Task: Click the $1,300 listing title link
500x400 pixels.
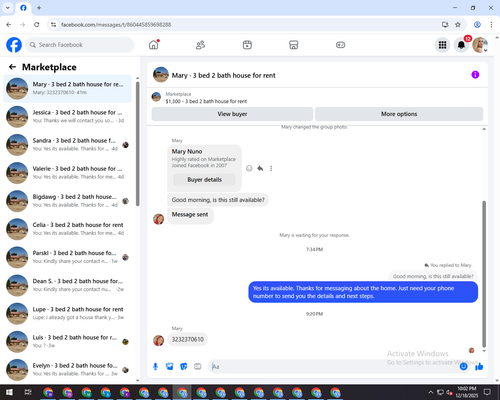Action: (206, 101)
